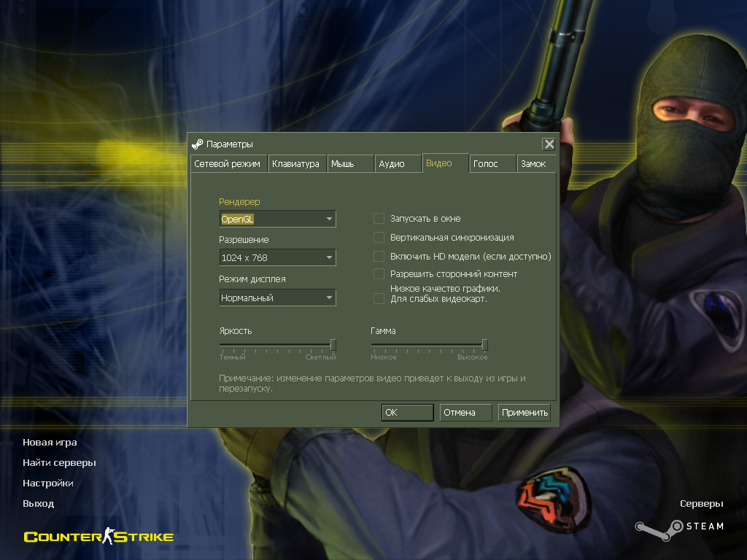The image size is (747, 560).
Task: Click the Применить button
Action: pyautogui.click(x=525, y=413)
